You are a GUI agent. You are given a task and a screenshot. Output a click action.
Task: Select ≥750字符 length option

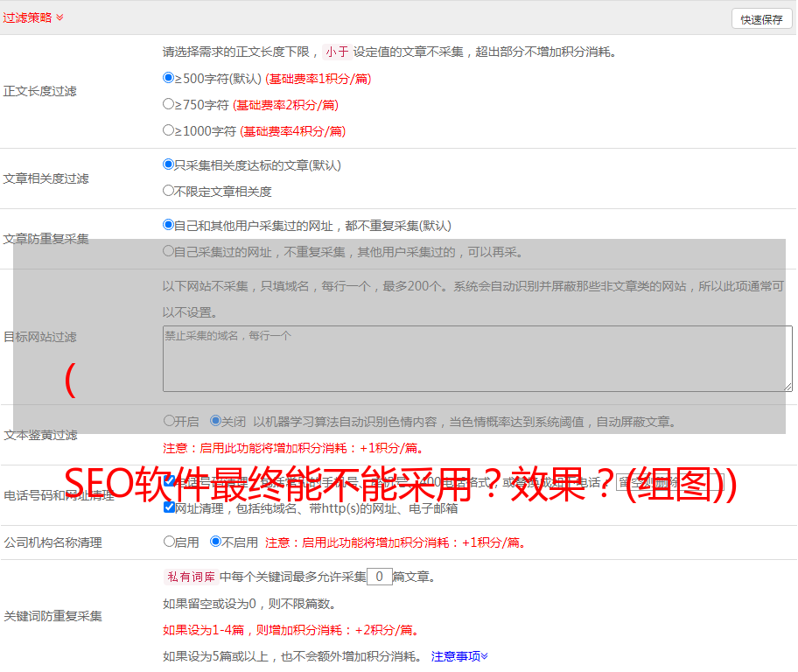coord(168,104)
